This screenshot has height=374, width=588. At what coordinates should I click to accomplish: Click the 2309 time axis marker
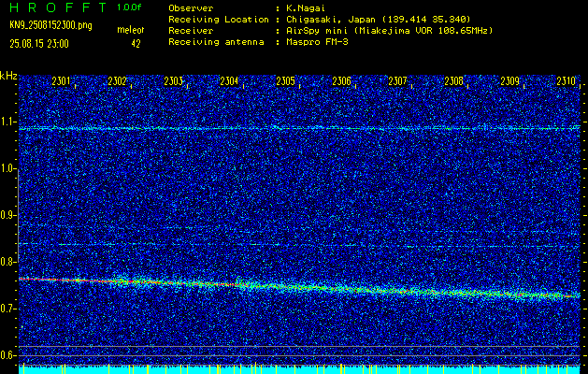[510, 81]
